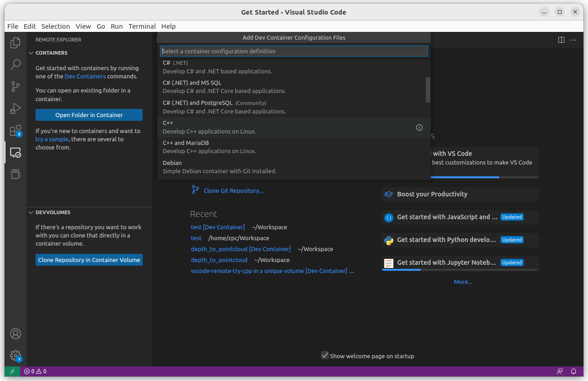
Task: Click the feedback icon in status bar
Action: 560,371
